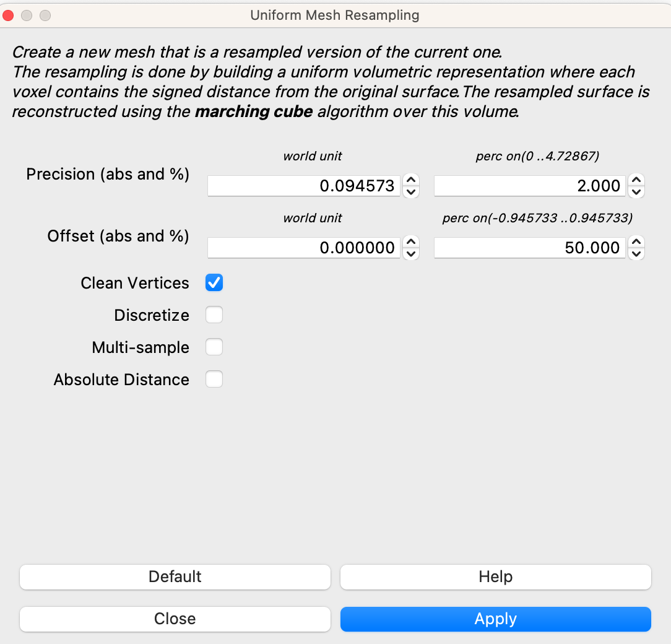
Task: Decrease Offset percentage stepper down arrow
Action: coord(636,253)
